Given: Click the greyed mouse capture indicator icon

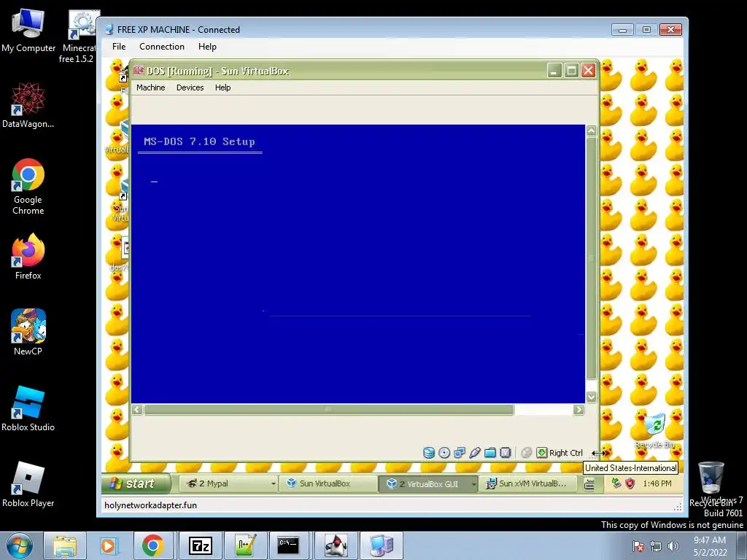Looking at the screenshot, I should [527, 453].
